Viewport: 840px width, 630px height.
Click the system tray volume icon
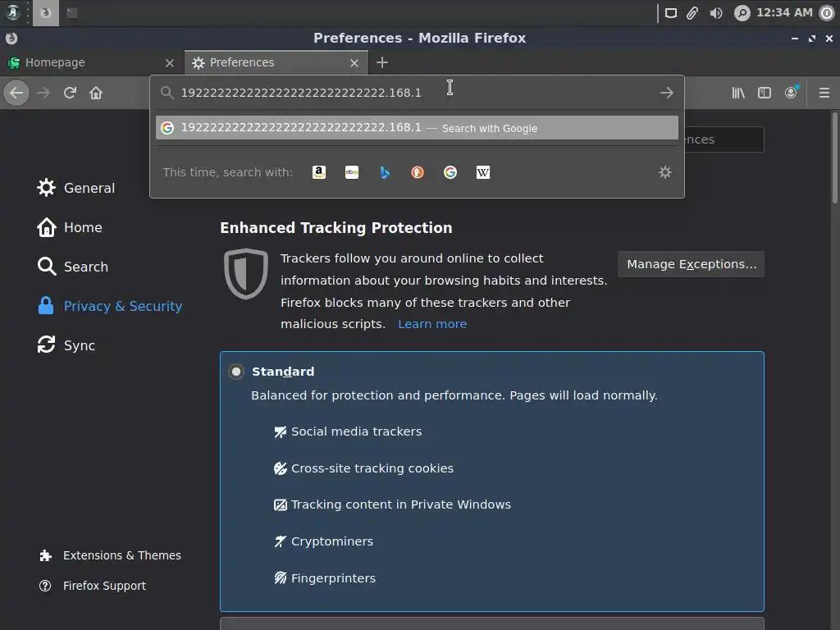click(x=716, y=12)
